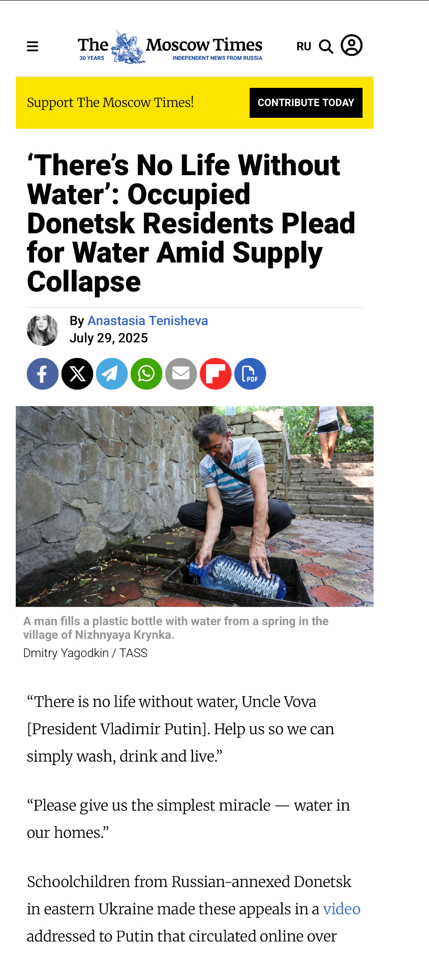
Task: Follow the 'video' hyperlink in article
Action: click(x=342, y=909)
